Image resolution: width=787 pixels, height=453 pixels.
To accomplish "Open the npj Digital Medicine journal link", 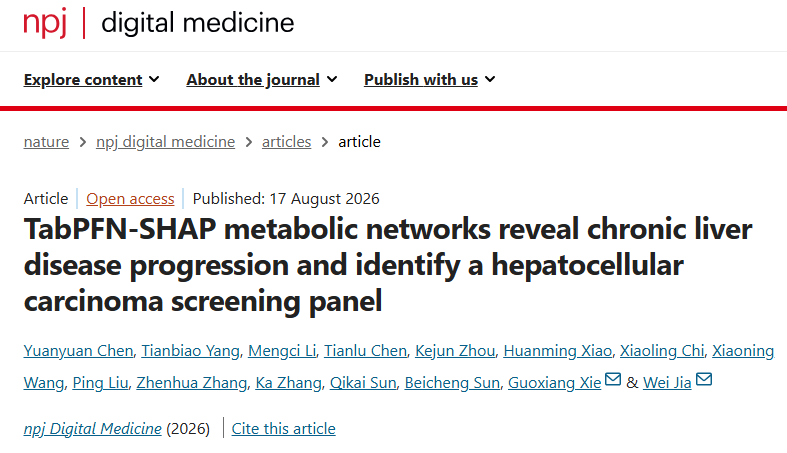I will 92,428.
